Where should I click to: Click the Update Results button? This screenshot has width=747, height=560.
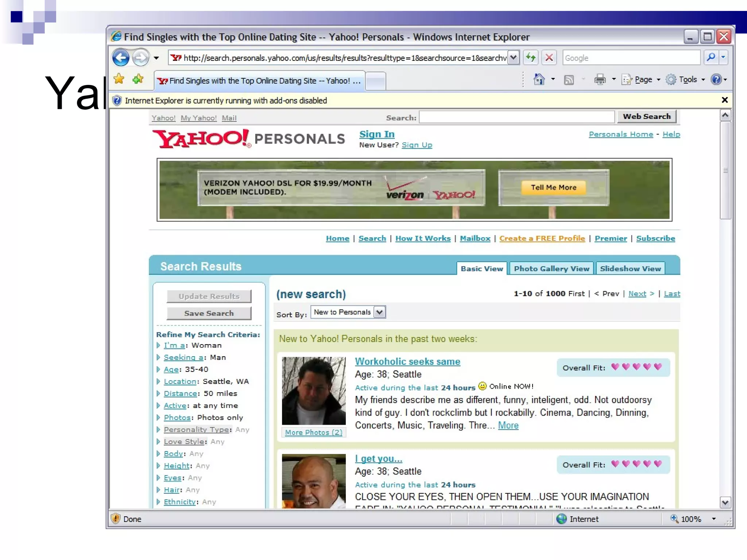[x=209, y=296]
